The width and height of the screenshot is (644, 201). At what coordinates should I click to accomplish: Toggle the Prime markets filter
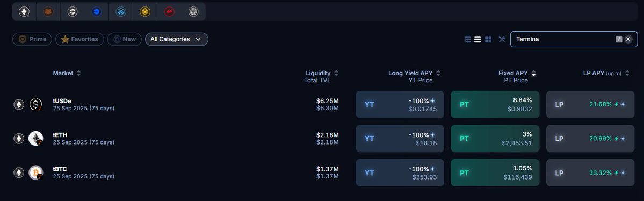click(32, 39)
